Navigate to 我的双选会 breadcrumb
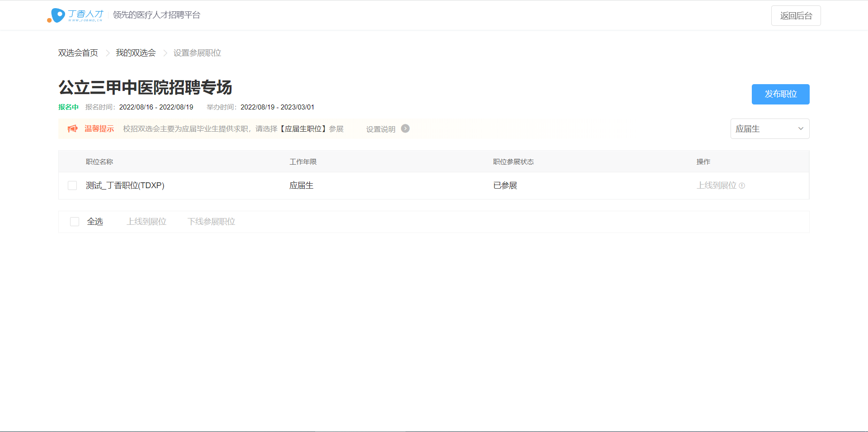Image resolution: width=868 pixels, height=432 pixels. coord(136,53)
